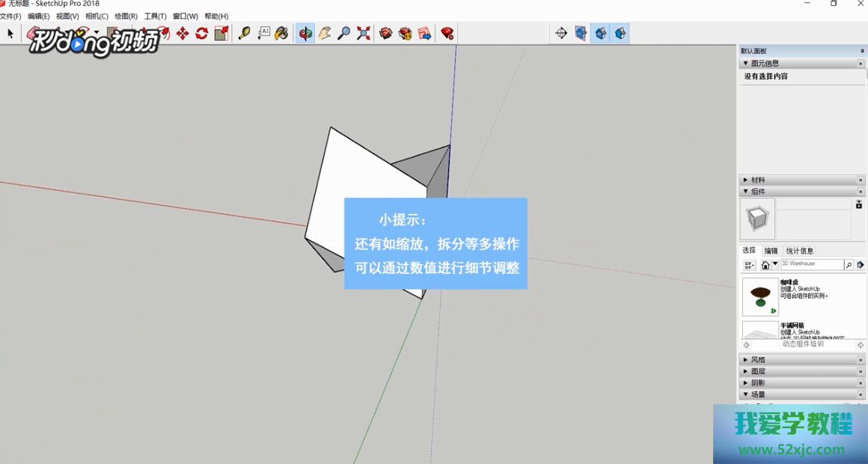
Task: Activate the Orbit camera tool
Action: 305,34
